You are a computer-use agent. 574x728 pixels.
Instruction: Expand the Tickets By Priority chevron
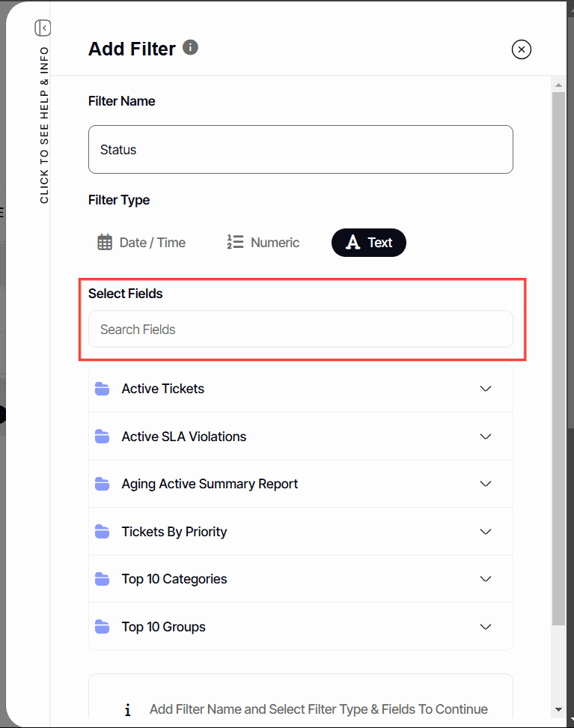(486, 532)
